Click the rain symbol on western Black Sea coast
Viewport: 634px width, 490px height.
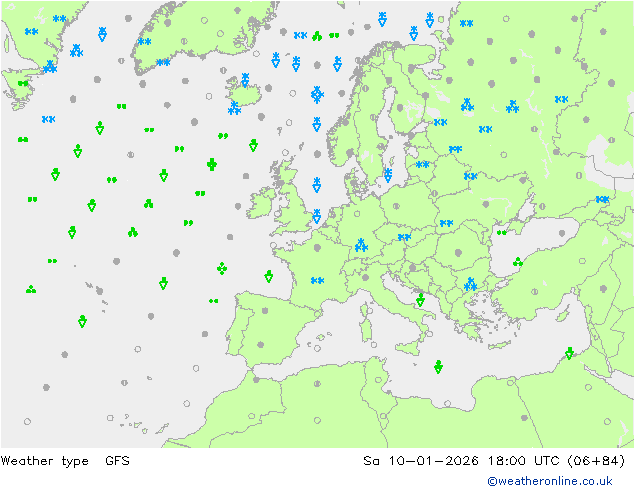(518, 262)
